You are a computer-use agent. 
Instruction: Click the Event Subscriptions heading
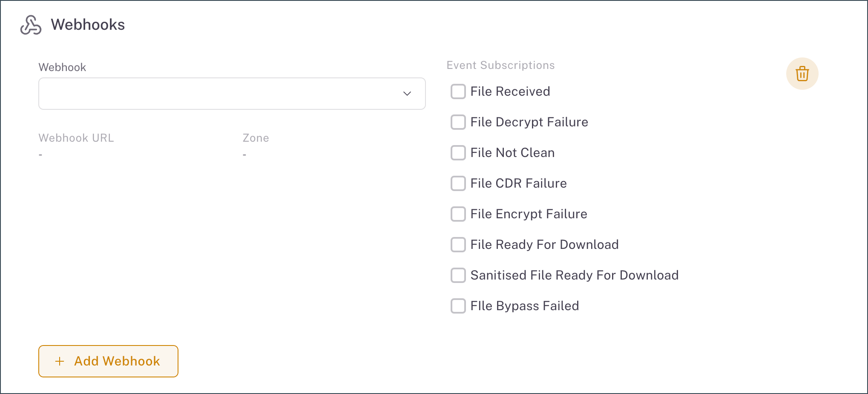[500, 65]
